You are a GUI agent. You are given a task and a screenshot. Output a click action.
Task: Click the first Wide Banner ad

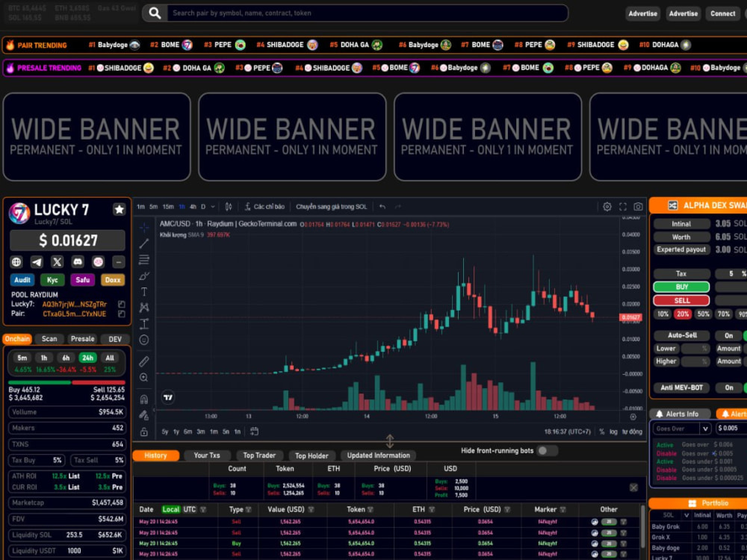coord(96,137)
